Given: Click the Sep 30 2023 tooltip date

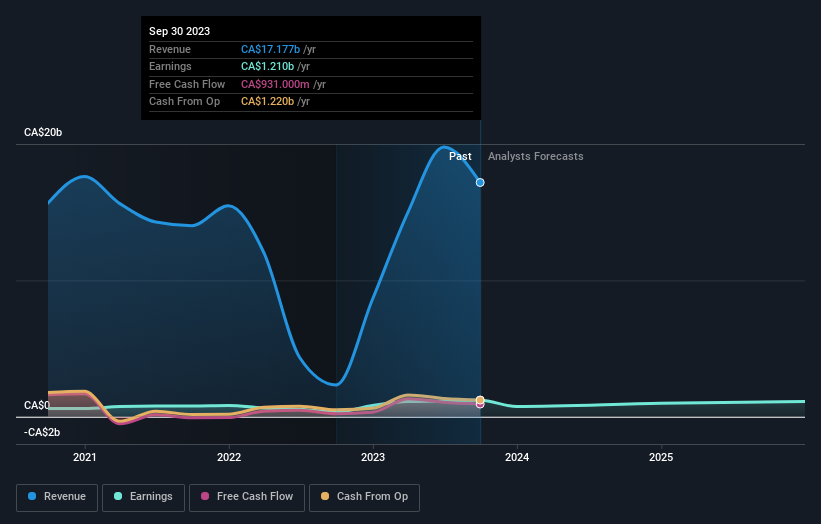Looking at the screenshot, I should pos(180,31).
